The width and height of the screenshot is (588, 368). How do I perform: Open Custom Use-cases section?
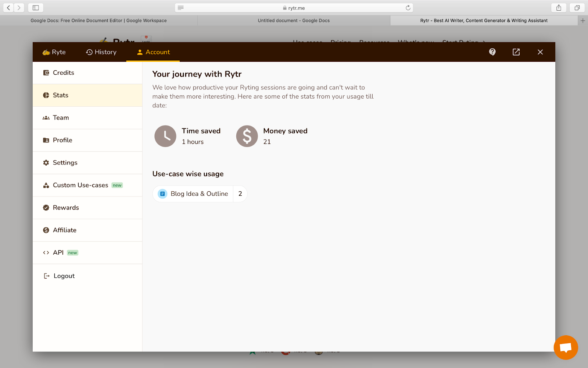tap(87, 185)
